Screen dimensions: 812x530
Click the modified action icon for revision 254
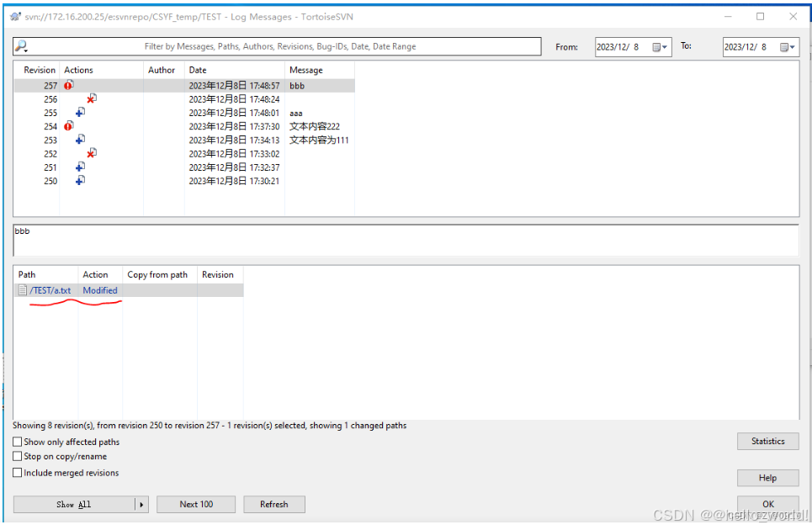pyautogui.click(x=69, y=126)
